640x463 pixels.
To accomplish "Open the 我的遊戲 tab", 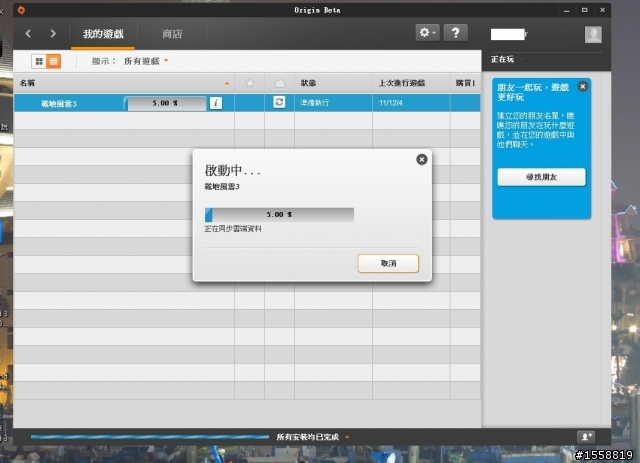I will click(x=103, y=34).
